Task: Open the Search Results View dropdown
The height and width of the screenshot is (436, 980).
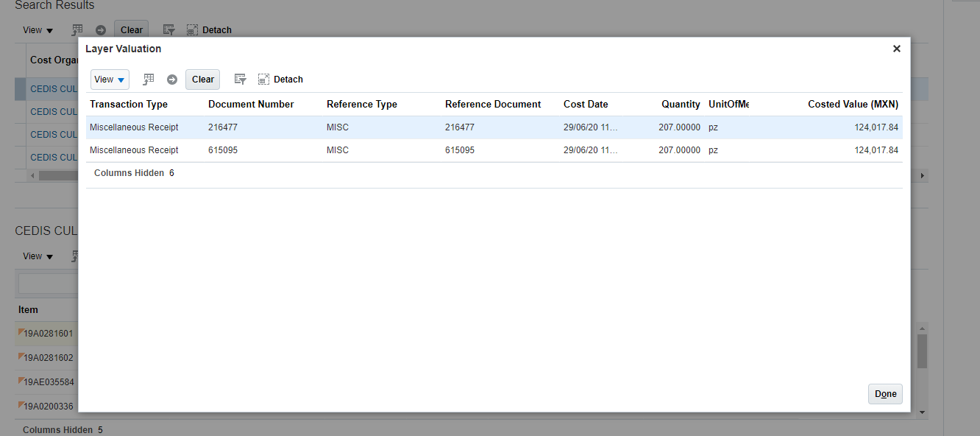Action: [37, 29]
